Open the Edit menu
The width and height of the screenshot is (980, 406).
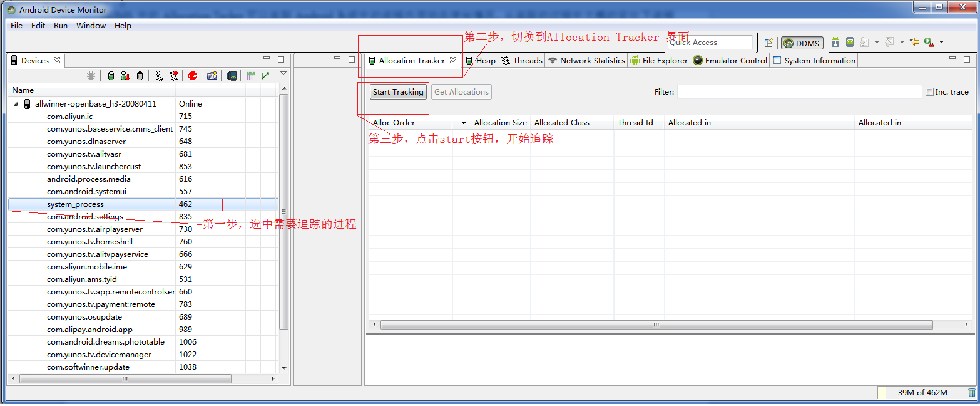[x=38, y=26]
